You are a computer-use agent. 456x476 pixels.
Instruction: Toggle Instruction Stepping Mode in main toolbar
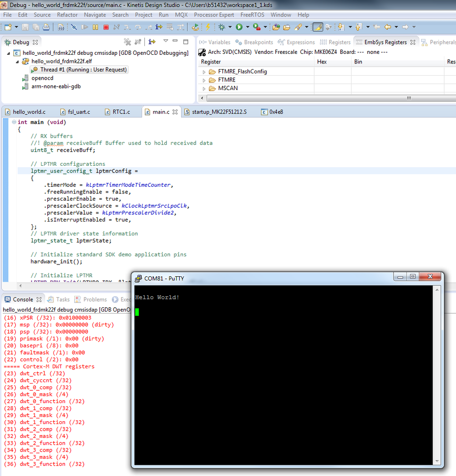tap(159, 27)
